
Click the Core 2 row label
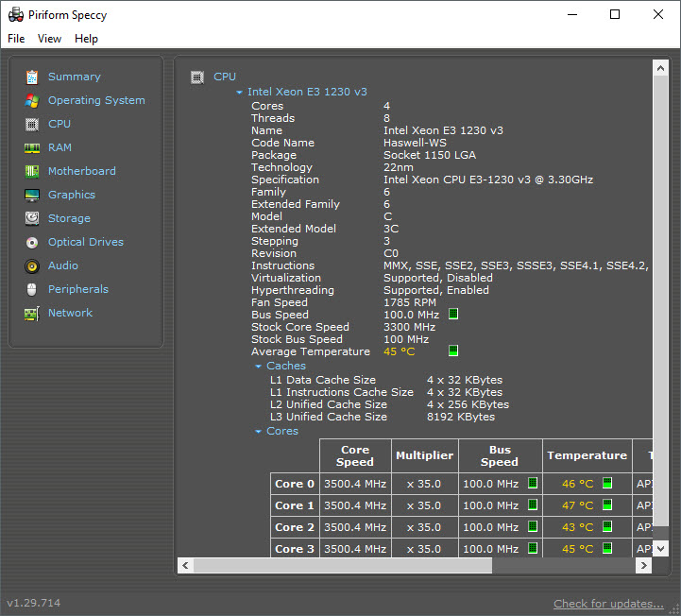(x=295, y=527)
